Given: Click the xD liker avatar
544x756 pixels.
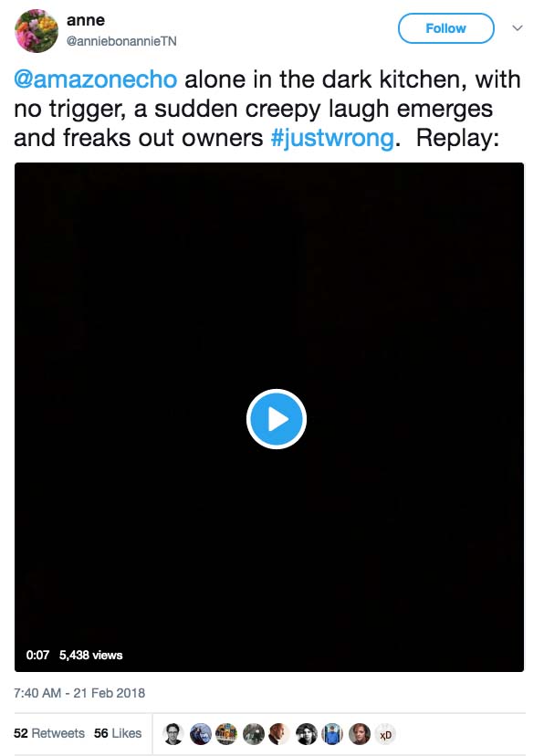Looking at the screenshot, I should point(385,734).
